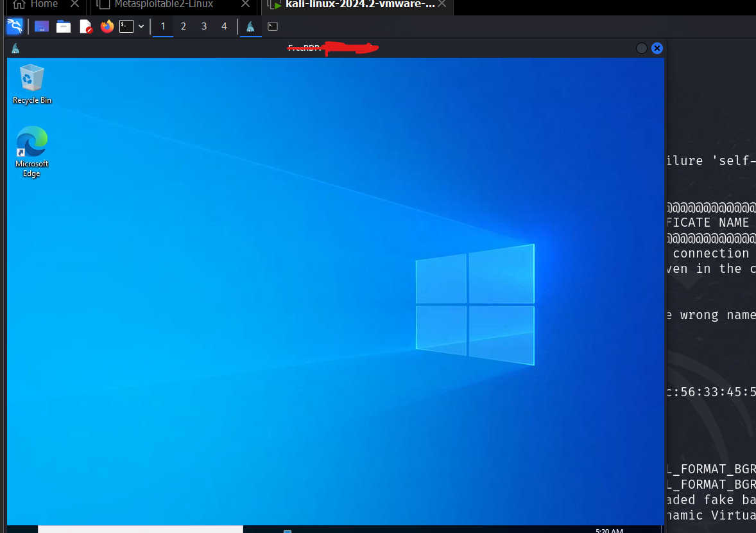Click the 'wrong name' text in terminal
756x533 pixels.
[718, 315]
